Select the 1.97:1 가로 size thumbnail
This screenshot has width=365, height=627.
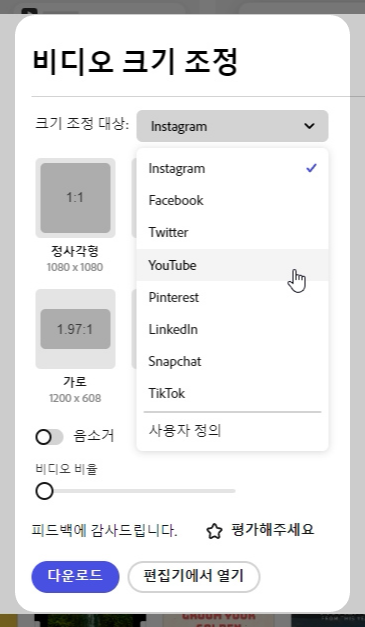(x=75, y=329)
